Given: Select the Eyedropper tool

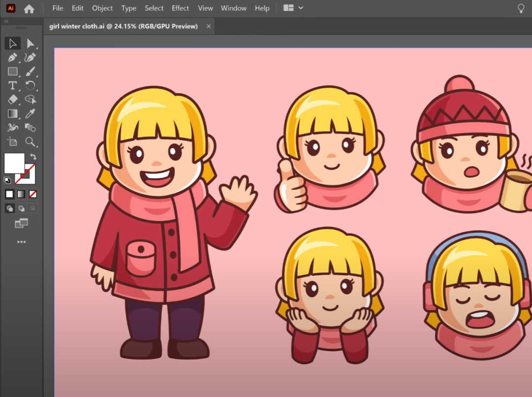Looking at the screenshot, I should pyautogui.click(x=31, y=114).
